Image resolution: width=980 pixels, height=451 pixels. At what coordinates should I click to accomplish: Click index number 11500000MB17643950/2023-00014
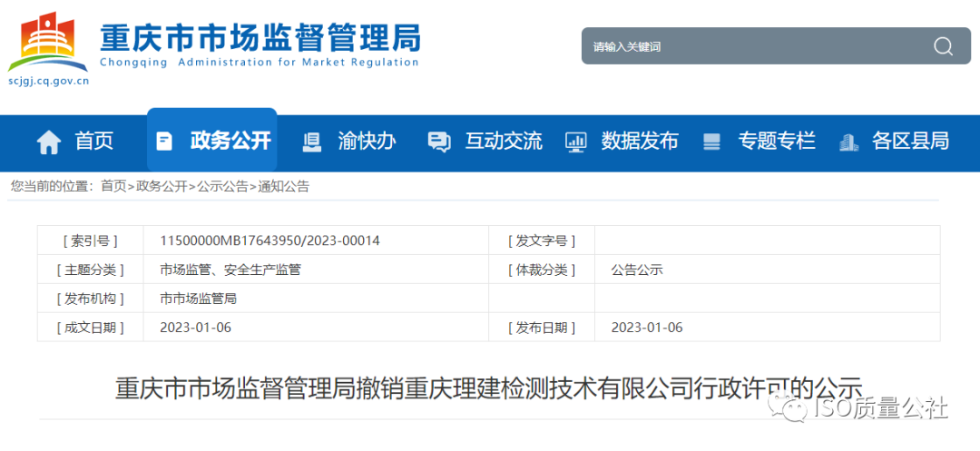(x=270, y=240)
